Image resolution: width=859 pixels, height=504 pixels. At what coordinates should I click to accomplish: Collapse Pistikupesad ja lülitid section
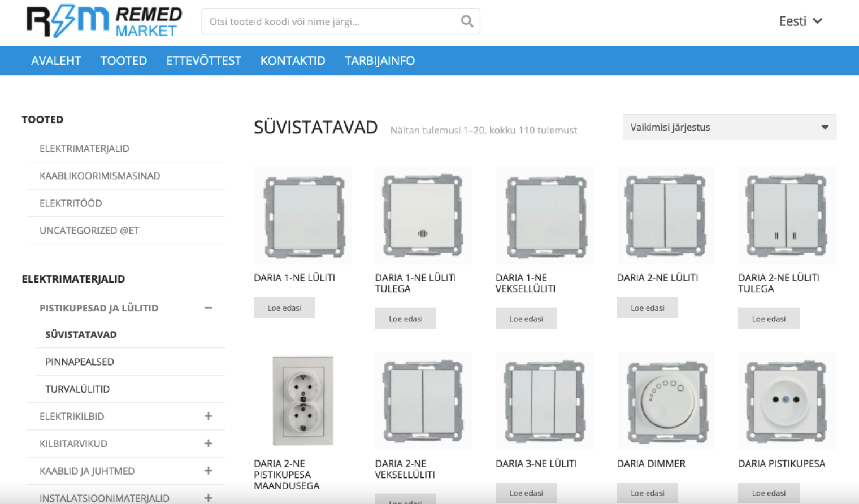coord(208,307)
